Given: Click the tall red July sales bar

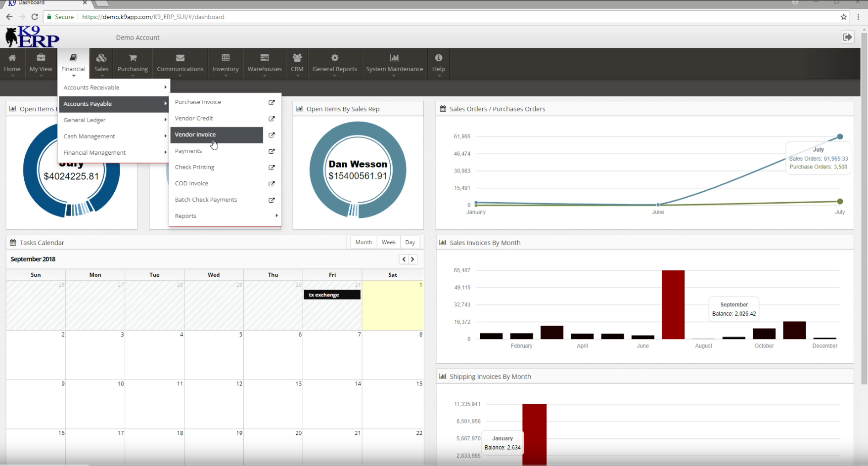Looking at the screenshot, I should (x=673, y=304).
